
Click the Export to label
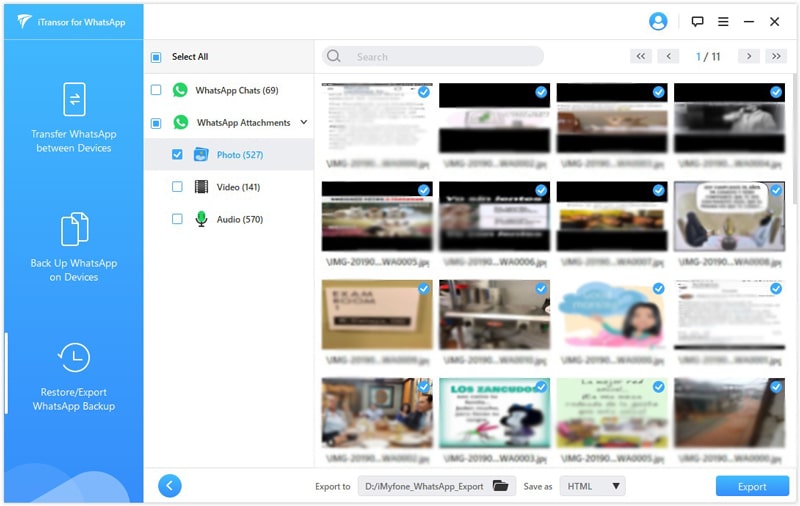point(333,486)
